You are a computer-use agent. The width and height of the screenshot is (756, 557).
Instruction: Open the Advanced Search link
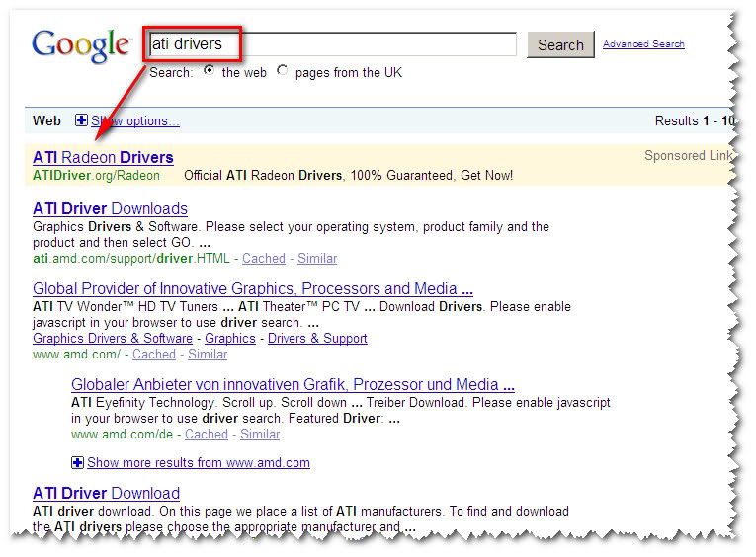point(643,44)
